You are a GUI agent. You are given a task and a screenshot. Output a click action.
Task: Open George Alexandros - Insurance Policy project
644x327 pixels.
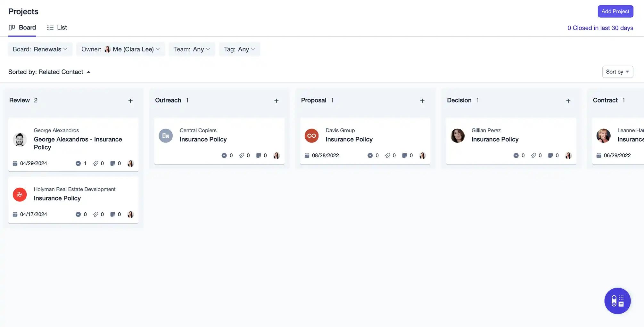click(x=78, y=143)
